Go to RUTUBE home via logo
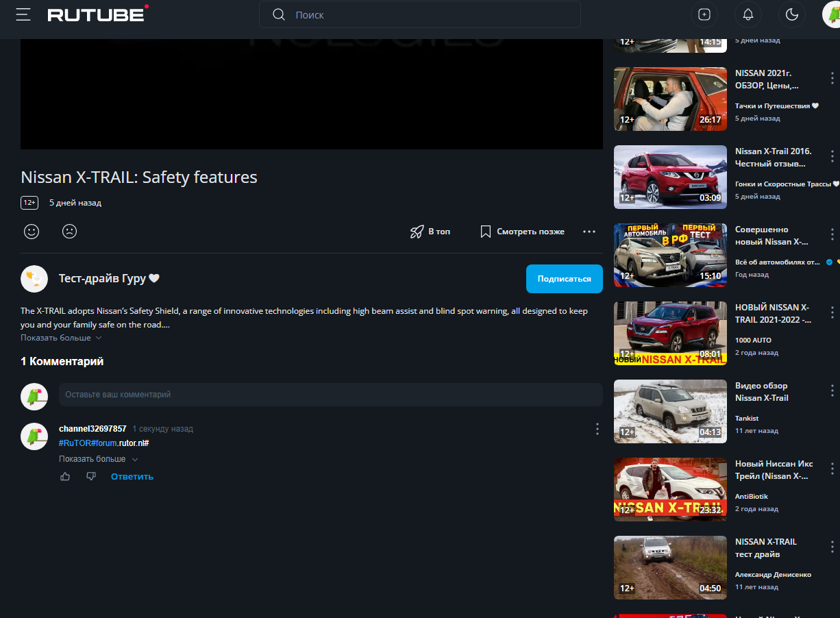This screenshot has height=618, width=840. click(98, 14)
